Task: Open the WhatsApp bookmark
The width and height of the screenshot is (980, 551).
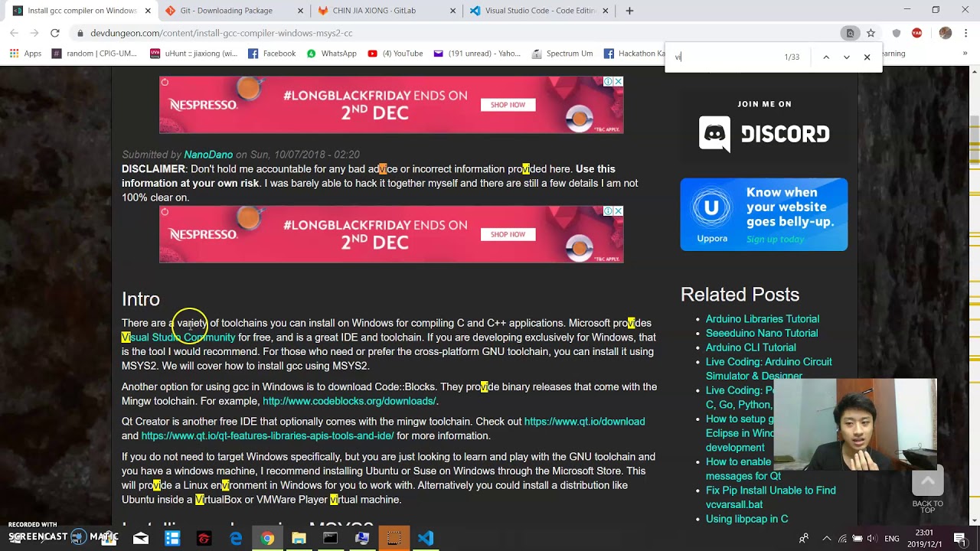Action: [332, 54]
